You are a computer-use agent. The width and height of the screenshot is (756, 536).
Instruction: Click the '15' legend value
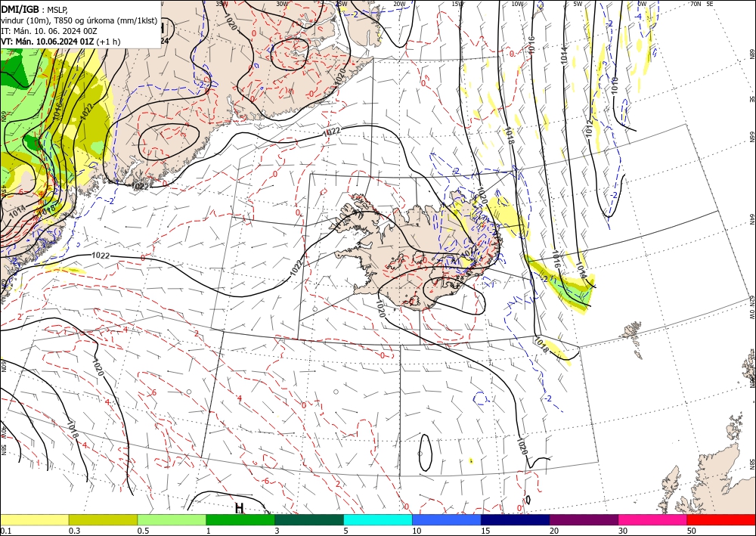[485, 531]
